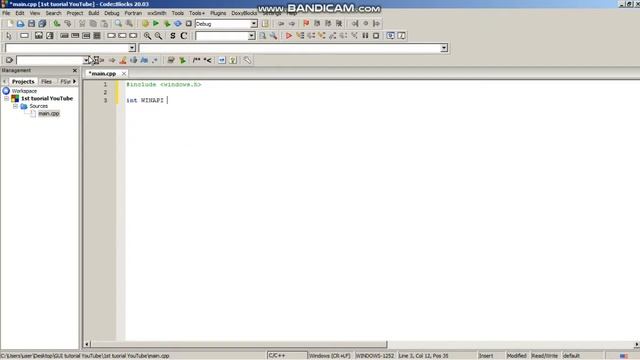
Task: Open the debugging windows icon
Action: tap(391, 36)
